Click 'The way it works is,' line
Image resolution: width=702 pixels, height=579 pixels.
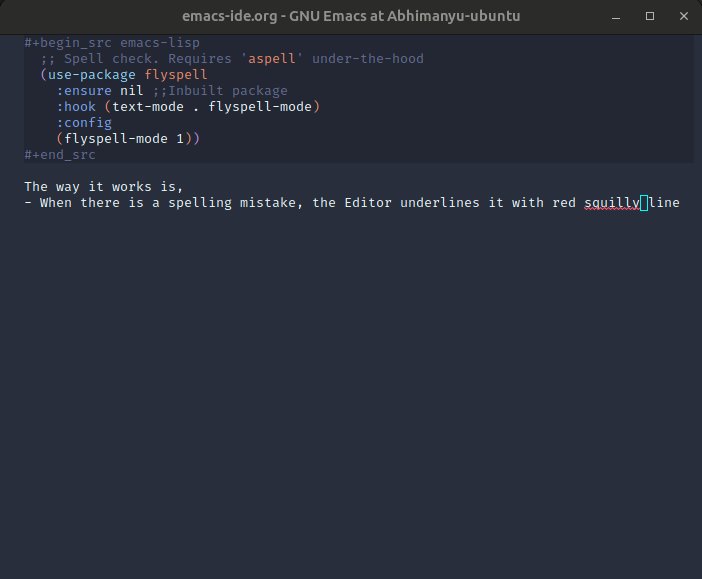tap(104, 187)
